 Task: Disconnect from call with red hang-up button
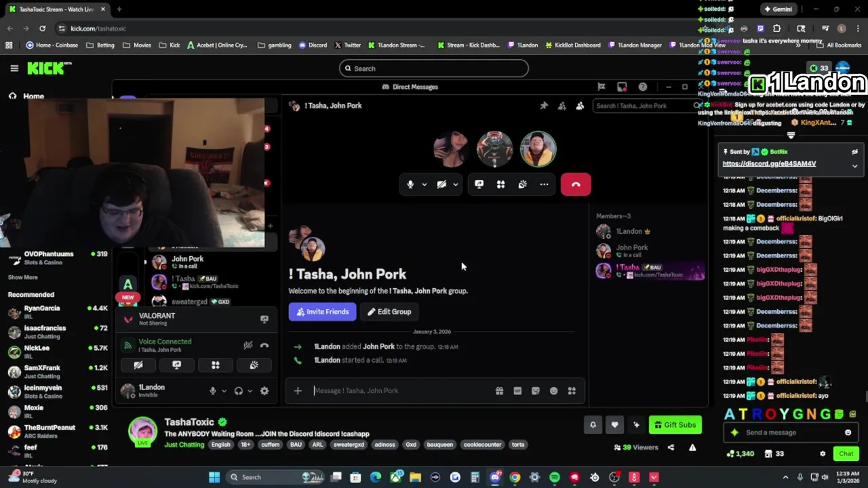pos(576,184)
